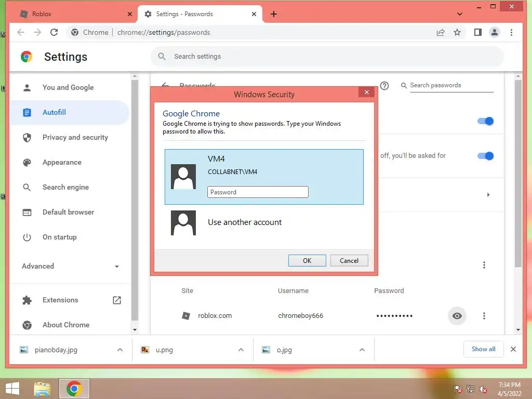Image resolution: width=532 pixels, height=399 pixels.
Task: Click the Search passwords field
Action: (x=451, y=85)
